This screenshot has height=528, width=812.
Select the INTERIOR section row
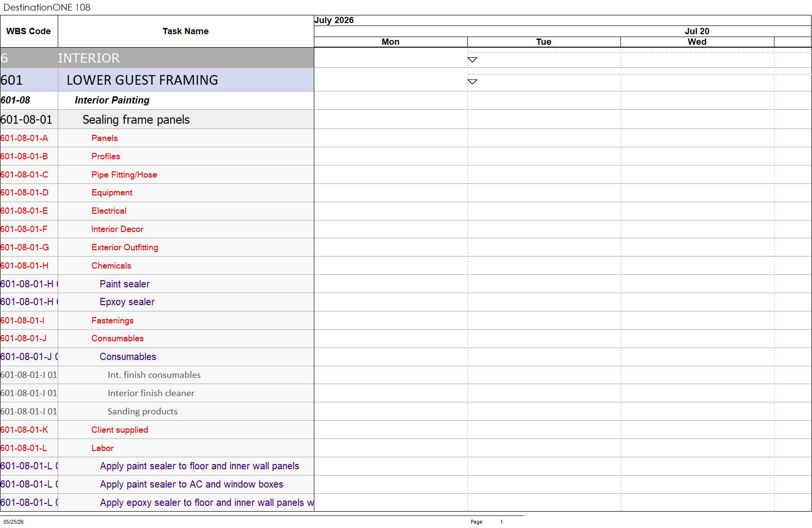157,58
